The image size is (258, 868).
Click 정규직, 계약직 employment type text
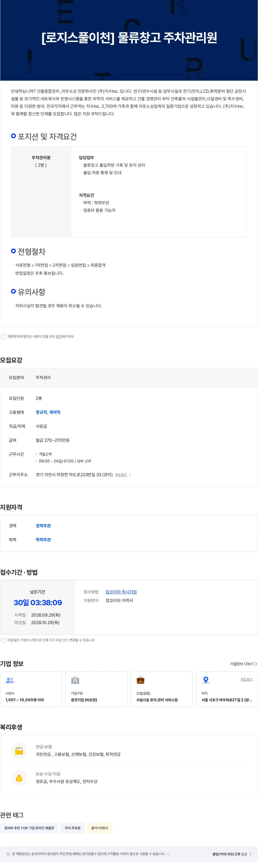click(48, 412)
